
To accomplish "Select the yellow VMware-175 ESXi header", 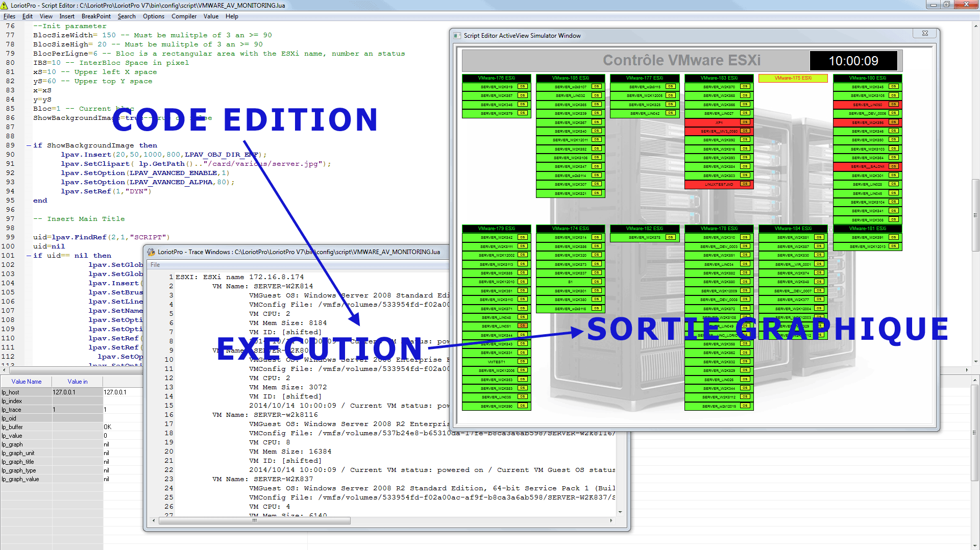I will coord(793,78).
